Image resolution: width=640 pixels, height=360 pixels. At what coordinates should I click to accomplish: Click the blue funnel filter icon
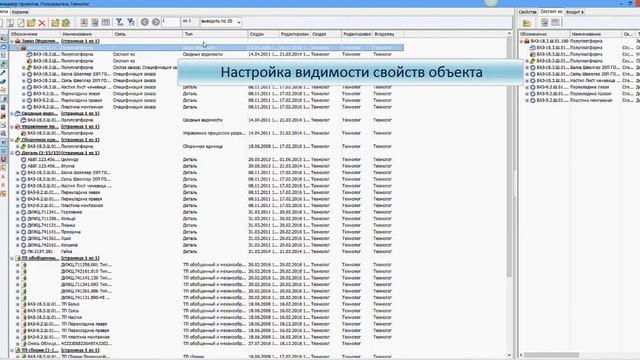[x=119, y=22]
